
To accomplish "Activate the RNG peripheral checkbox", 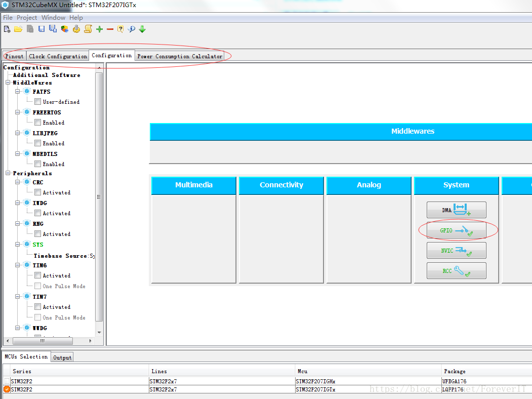I will (37, 234).
